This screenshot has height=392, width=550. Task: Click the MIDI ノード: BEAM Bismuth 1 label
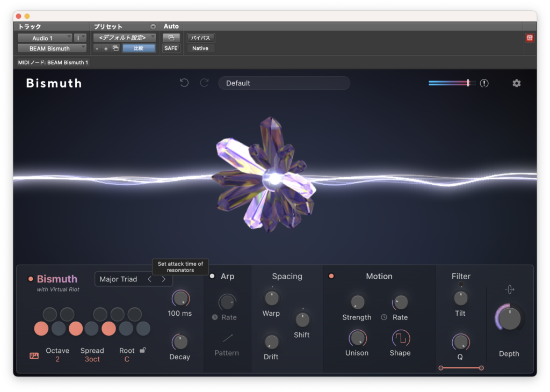[53, 62]
